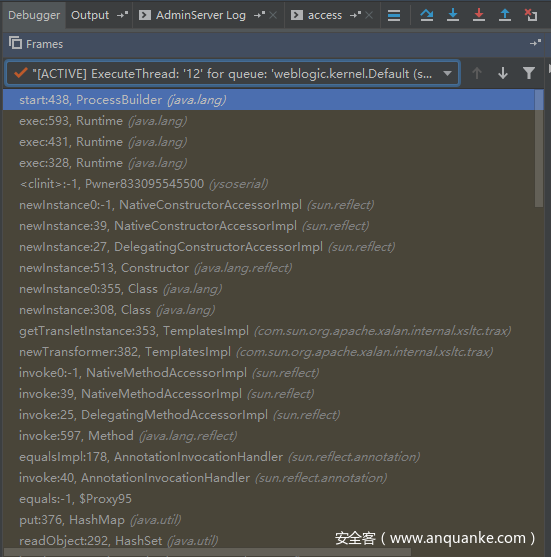
Task: Select frame equals:-1, $Proxy95
Action: click(x=268, y=499)
